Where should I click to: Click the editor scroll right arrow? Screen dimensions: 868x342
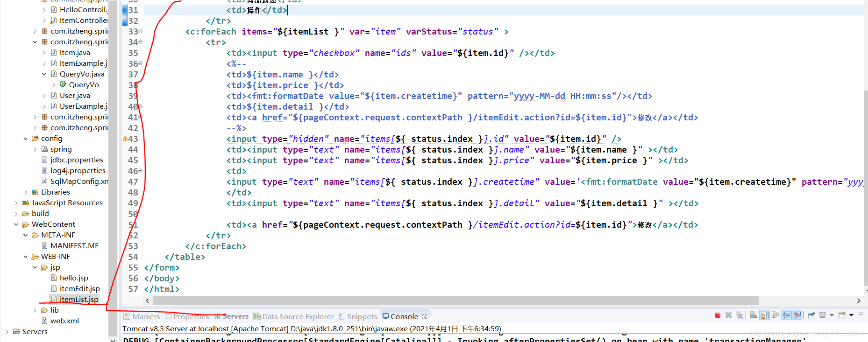pyautogui.click(x=859, y=300)
